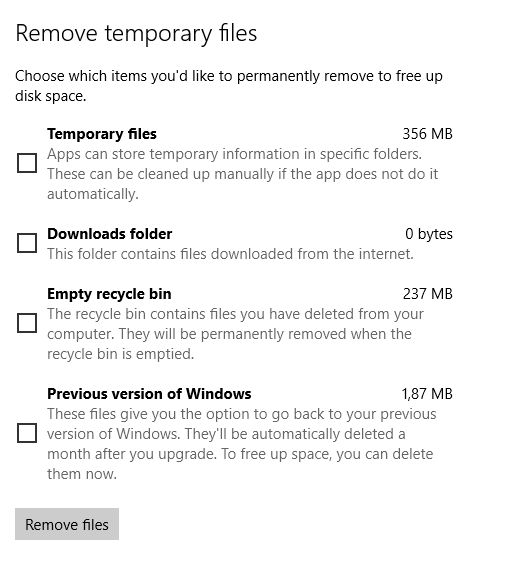Image resolution: width=505 pixels, height=569 pixels.
Task: Click the 'them now.' closing description line
Action: [x=82, y=474]
